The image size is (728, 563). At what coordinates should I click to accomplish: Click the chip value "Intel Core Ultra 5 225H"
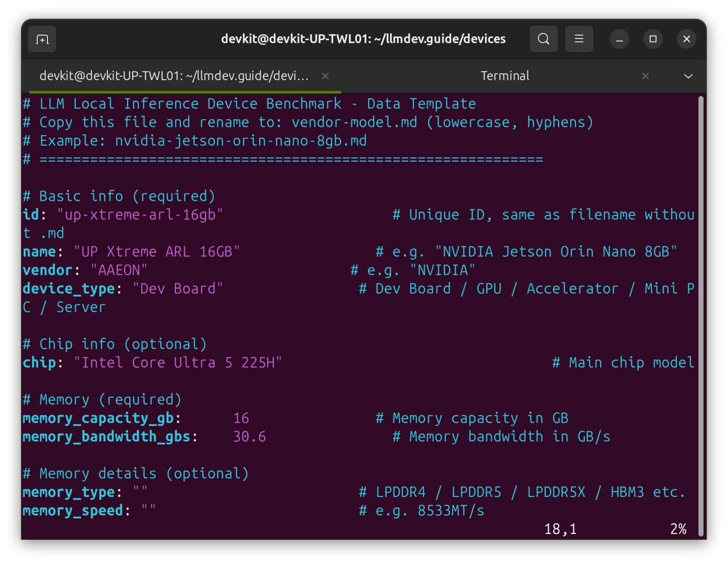(177, 363)
